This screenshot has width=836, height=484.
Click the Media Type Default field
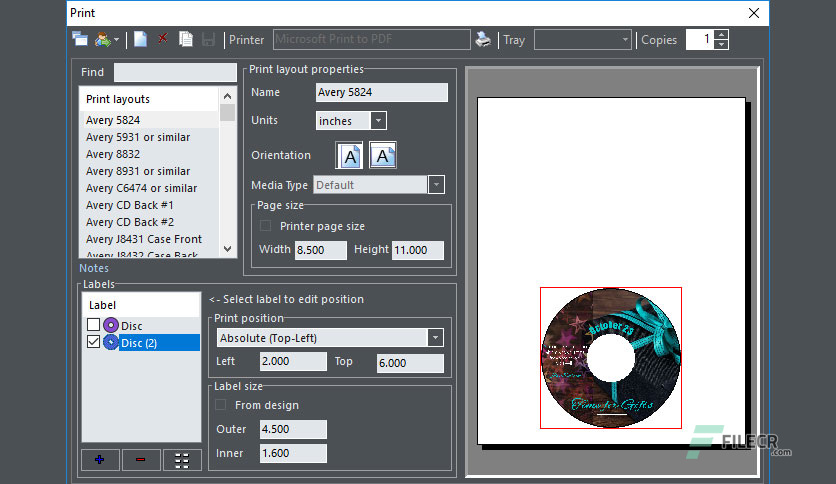[x=371, y=185]
